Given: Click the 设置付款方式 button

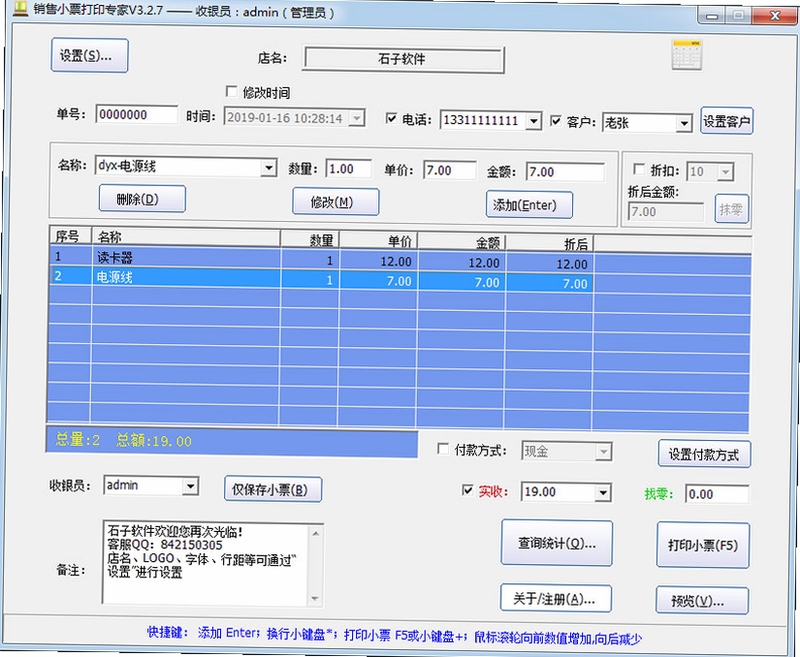Looking at the screenshot, I should coord(704,454).
